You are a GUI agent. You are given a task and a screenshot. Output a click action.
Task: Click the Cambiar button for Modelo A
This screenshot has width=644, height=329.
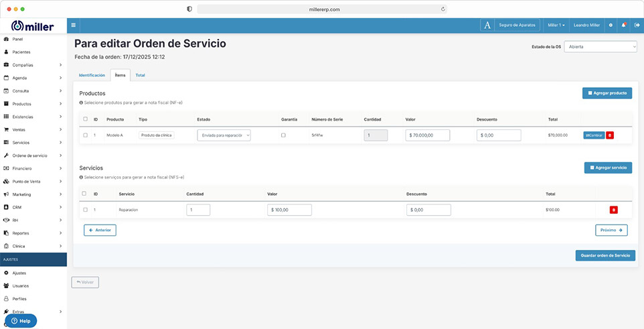tap(594, 135)
